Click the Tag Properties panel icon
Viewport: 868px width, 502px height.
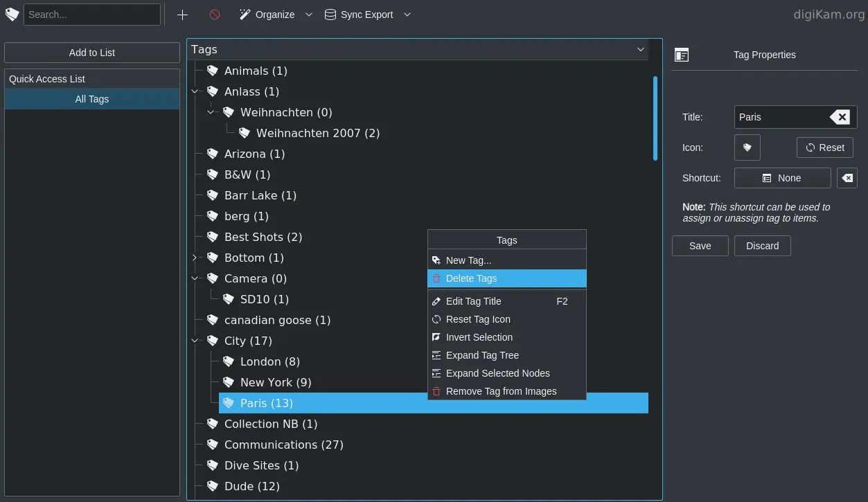click(x=681, y=55)
